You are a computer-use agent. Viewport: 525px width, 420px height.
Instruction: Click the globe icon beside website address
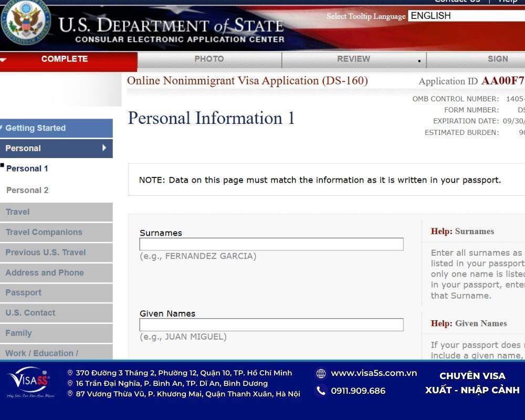321,373
